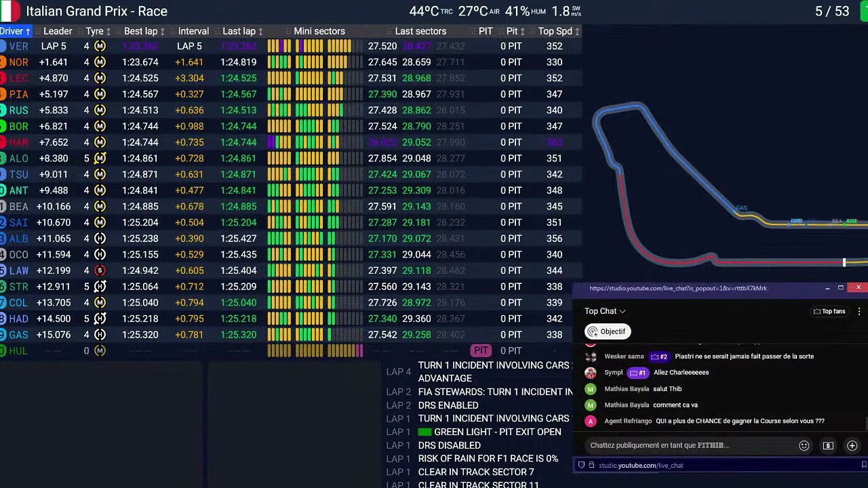Click the PIT status column header
This screenshot has height=488, width=868.
pos(486,31)
